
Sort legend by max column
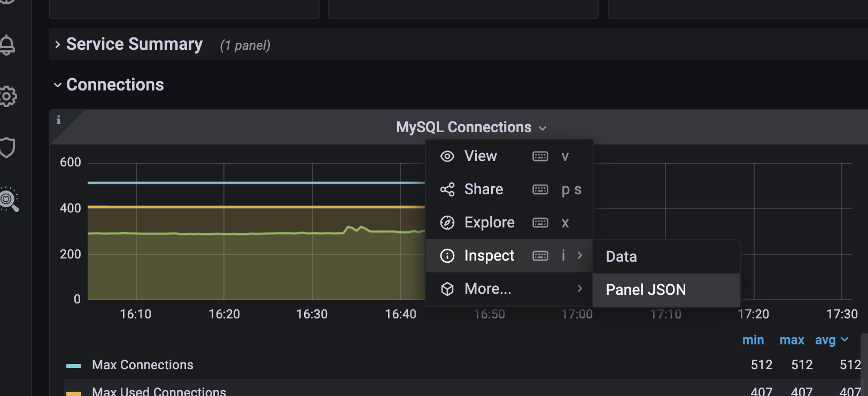(792, 340)
